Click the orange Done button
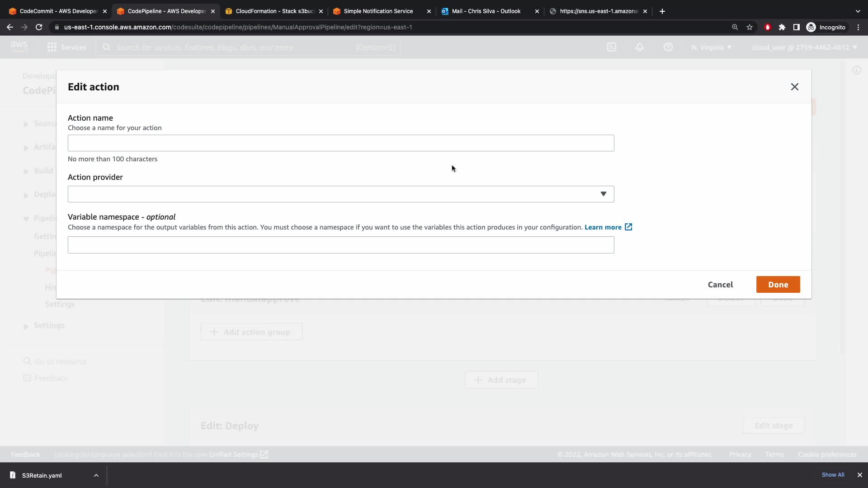This screenshot has height=488, width=868. pos(778,285)
